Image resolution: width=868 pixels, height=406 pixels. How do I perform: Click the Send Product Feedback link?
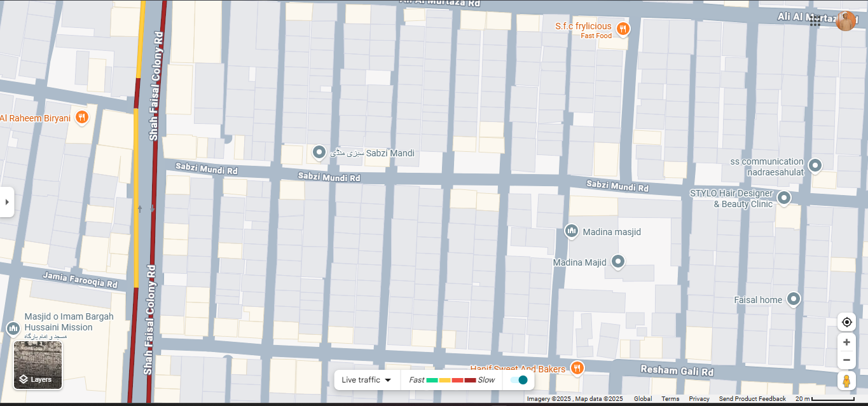tap(752, 399)
